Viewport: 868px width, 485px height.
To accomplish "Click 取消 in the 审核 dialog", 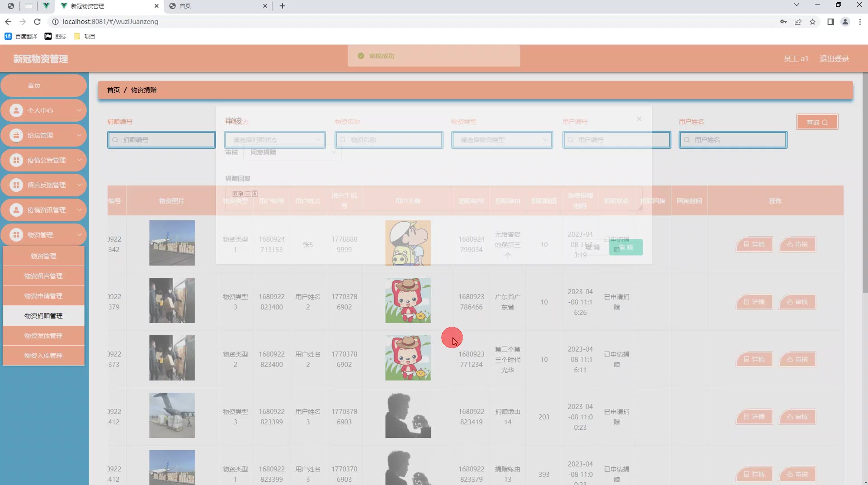I will pyautogui.click(x=592, y=247).
